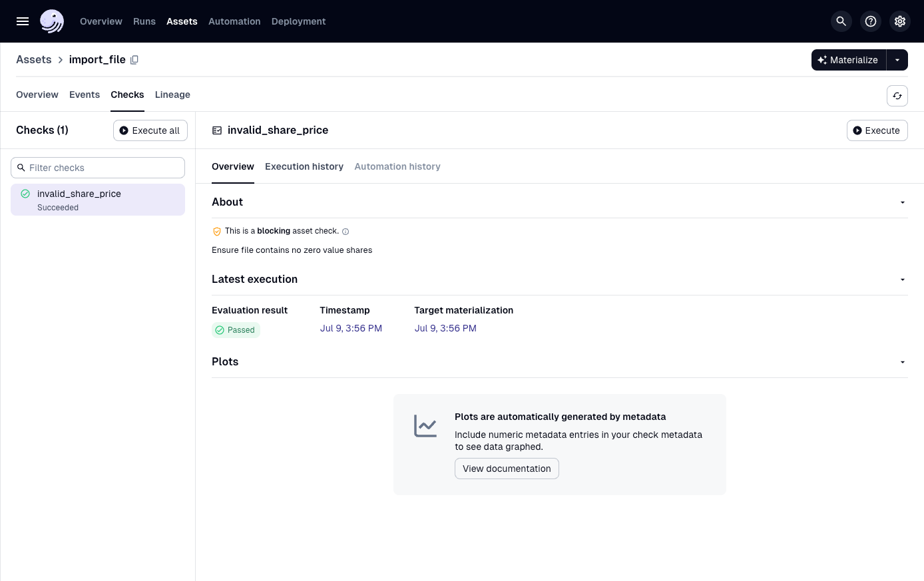924x581 pixels.
Task: Navigate to Runs in the top menu
Action: coord(144,21)
